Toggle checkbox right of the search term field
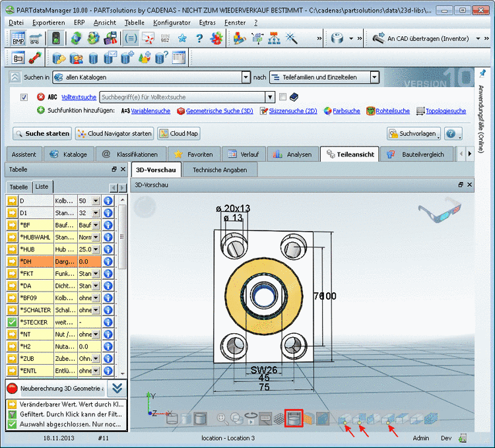495x448 pixels. (x=282, y=97)
